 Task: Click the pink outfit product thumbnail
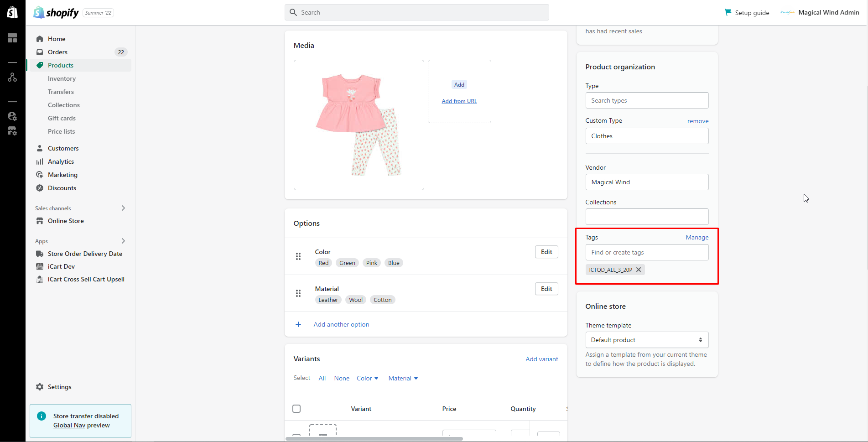[359, 125]
